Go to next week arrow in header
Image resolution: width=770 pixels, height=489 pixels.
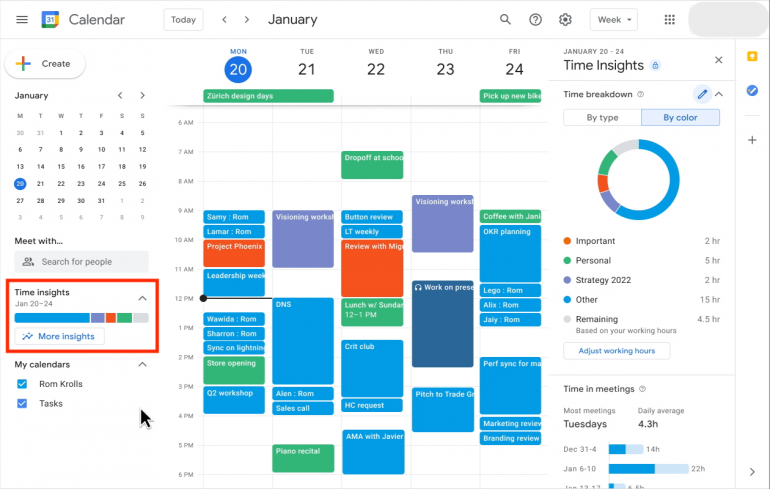click(x=247, y=20)
